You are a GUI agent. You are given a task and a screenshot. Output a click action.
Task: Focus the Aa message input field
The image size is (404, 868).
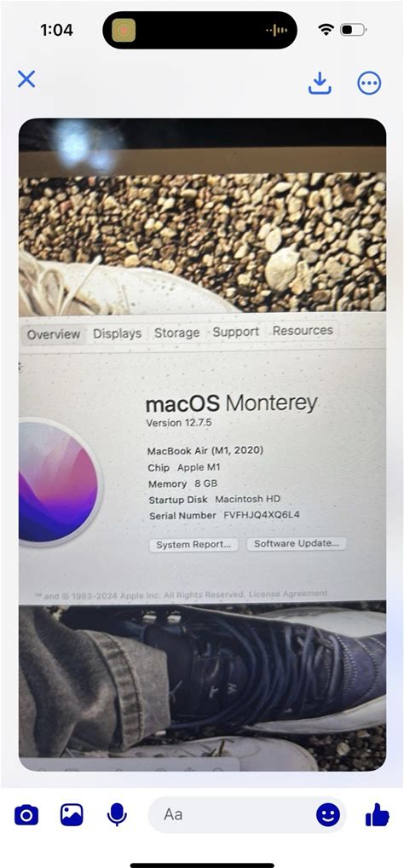[x=231, y=814]
